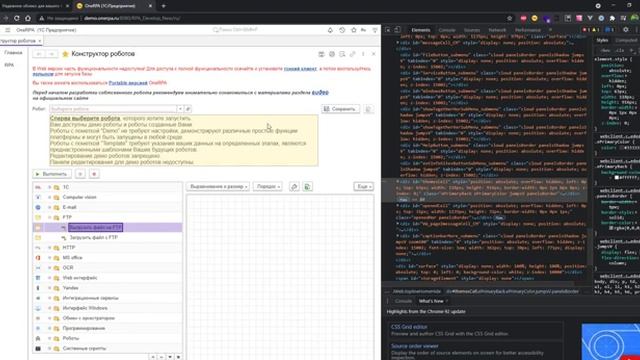Switch to the What's New drawer tab
640x360 pixels.
coord(431,301)
